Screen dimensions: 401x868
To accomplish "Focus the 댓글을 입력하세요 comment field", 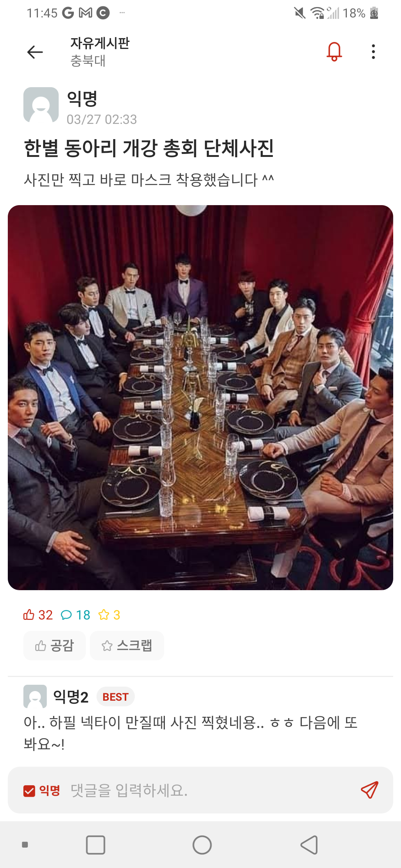I will [x=212, y=790].
